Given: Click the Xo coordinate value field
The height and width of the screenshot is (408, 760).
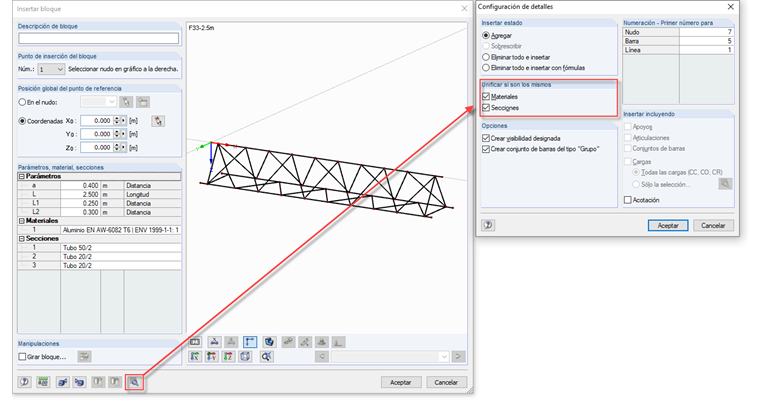Looking at the screenshot, I should pos(97,121).
